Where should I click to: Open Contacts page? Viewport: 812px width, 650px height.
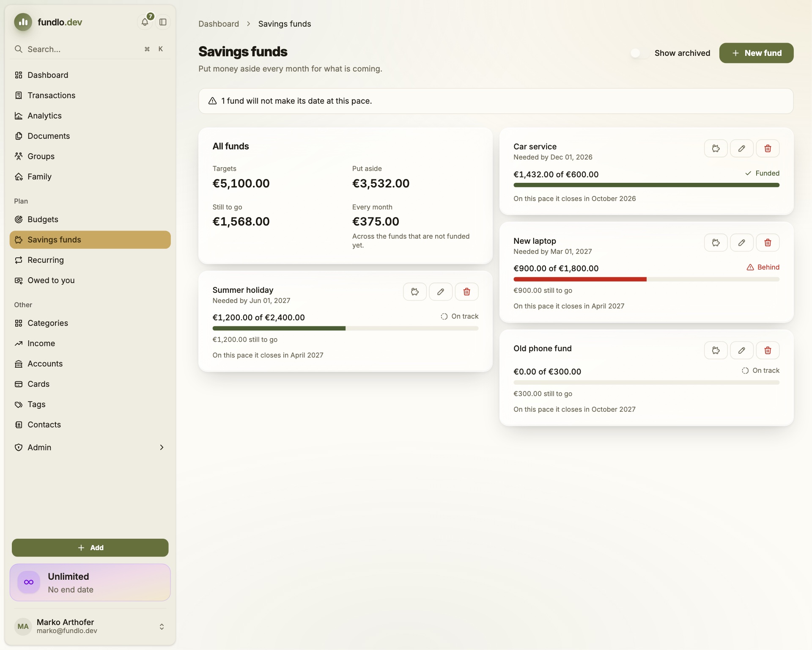90,425
